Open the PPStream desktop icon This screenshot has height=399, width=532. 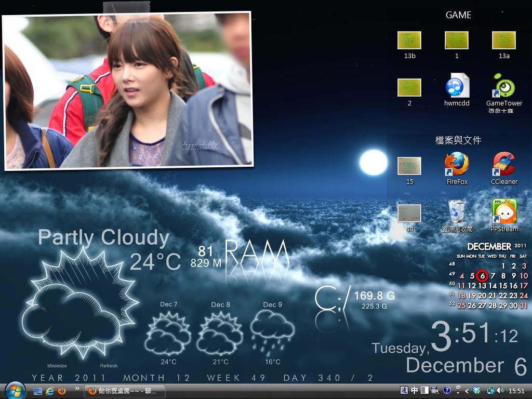click(x=504, y=211)
